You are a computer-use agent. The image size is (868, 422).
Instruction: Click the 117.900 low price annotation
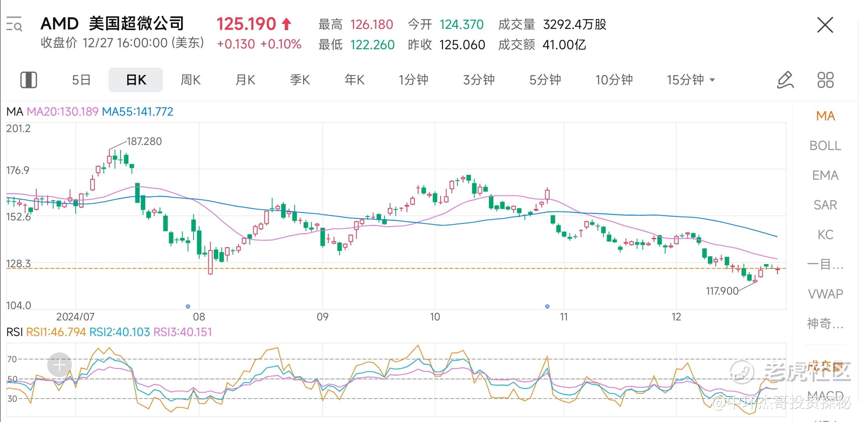point(722,291)
